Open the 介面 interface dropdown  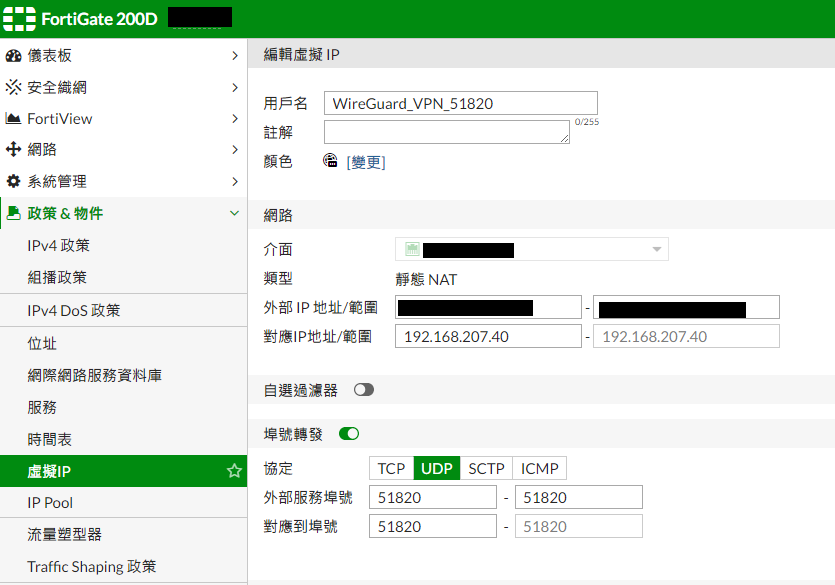pyautogui.click(x=531, y=249)
